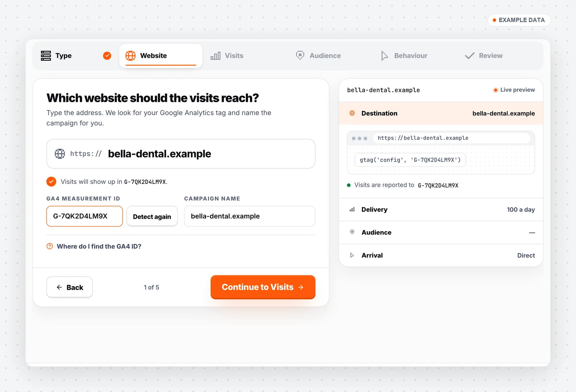Viewport: 576px width, 392px height.
Task: Select the Website step tab
Action: 161,56
